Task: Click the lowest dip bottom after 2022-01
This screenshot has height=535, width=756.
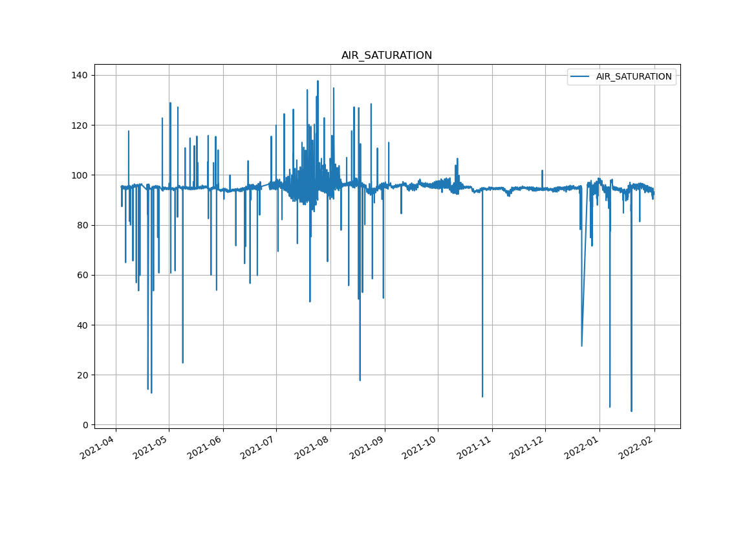Action: tap(631, 411)
